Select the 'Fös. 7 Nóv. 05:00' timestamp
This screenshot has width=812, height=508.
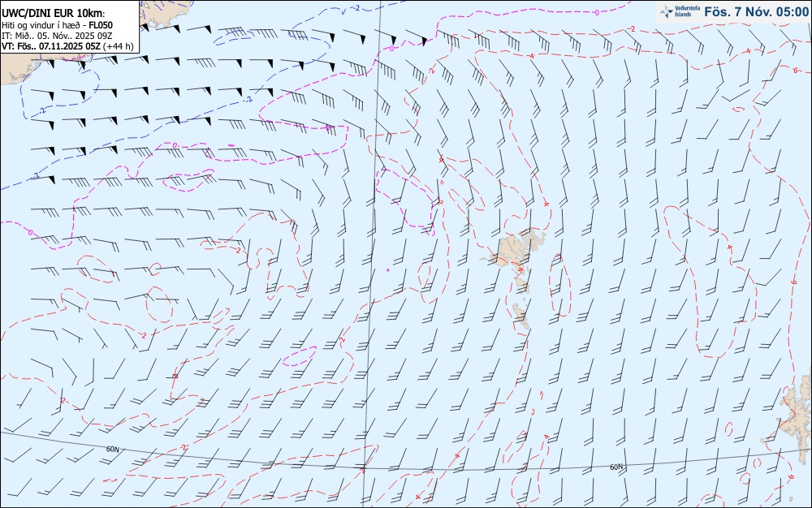click(x=756, y=12)
